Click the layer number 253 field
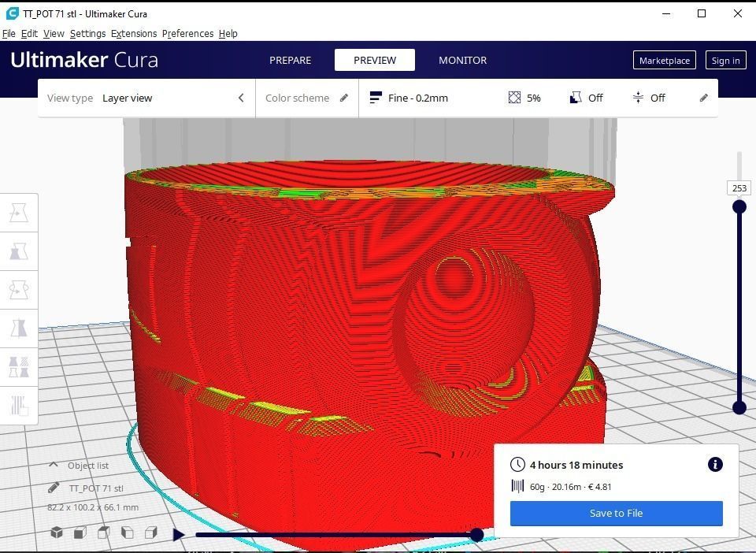The height and width of the screenshot is (553, 756). point(739,188)
